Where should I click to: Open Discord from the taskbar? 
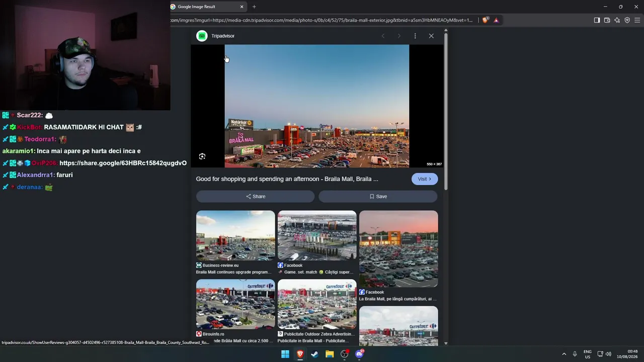point(359,354)
